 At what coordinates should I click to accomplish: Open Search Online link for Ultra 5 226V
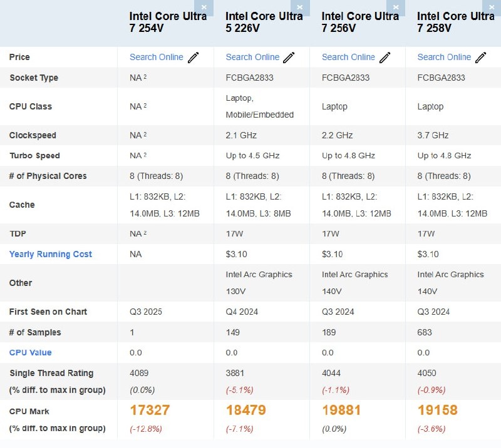coord(252,57)
